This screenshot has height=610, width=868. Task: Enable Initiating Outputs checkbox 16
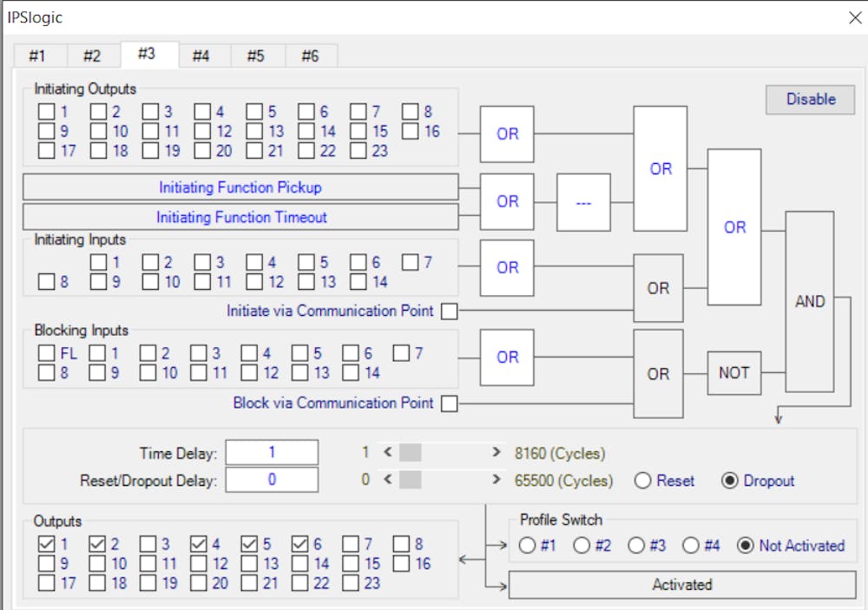[x=411, y=131]
